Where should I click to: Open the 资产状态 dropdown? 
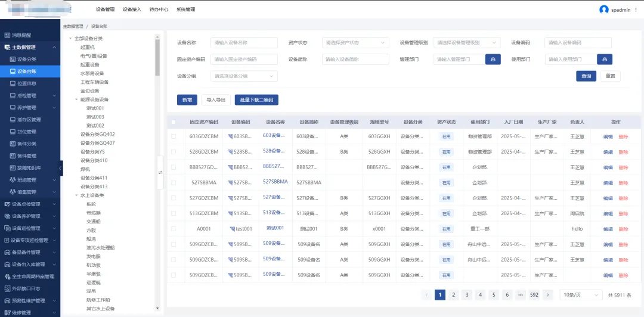tap(355, 43)
